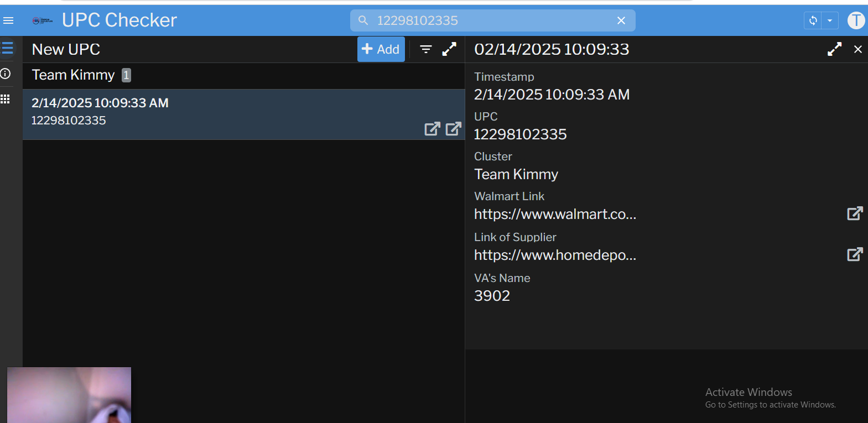Image resolution: width=868 pixels, height=423 pixels.
Task: Open the filter options icon
Action: (x=426, y=49)
